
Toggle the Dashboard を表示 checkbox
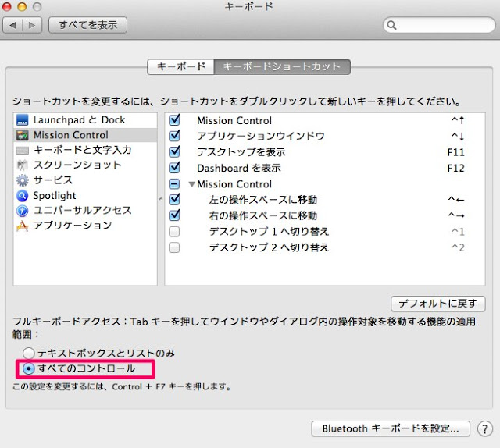coord(174,168)
